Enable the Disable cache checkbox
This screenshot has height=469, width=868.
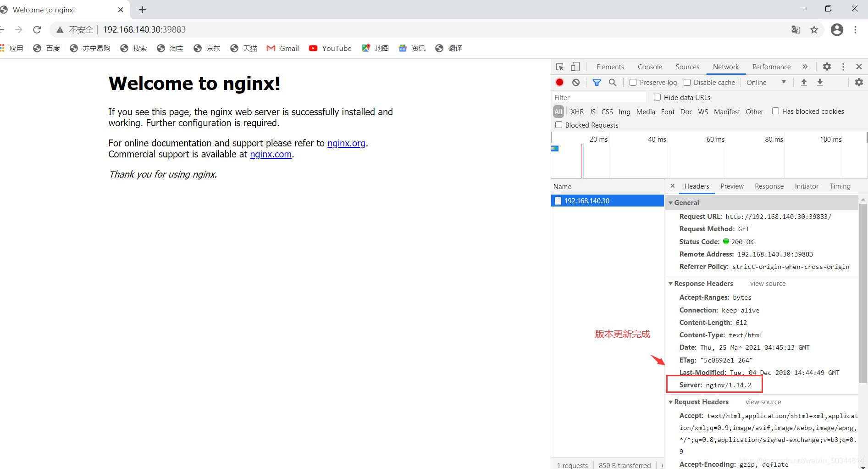(687, 83)
